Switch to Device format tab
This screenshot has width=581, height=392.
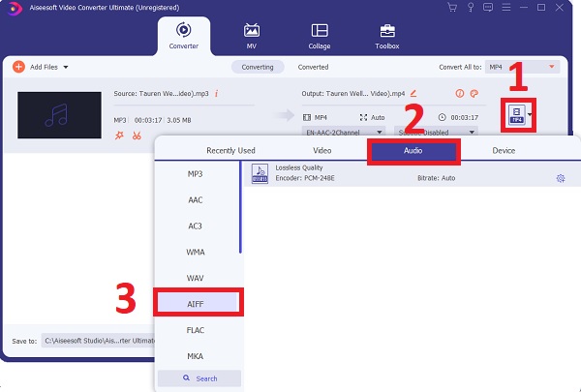(504, 150)
